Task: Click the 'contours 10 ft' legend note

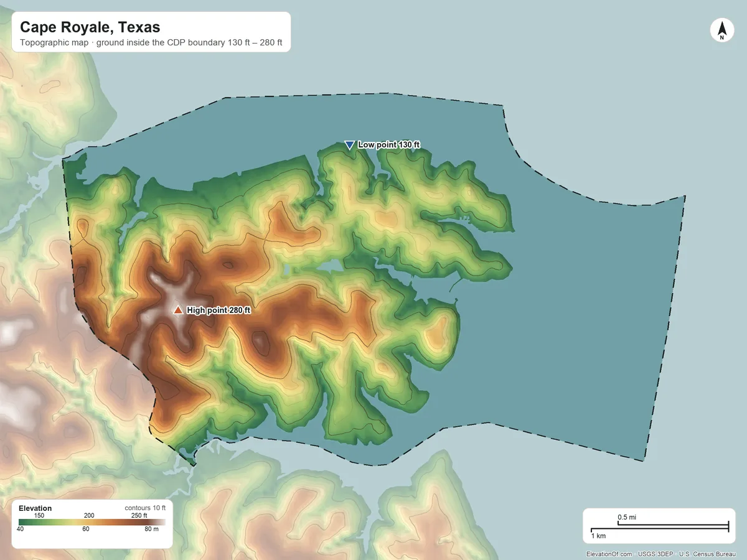Action: [145, 508]
